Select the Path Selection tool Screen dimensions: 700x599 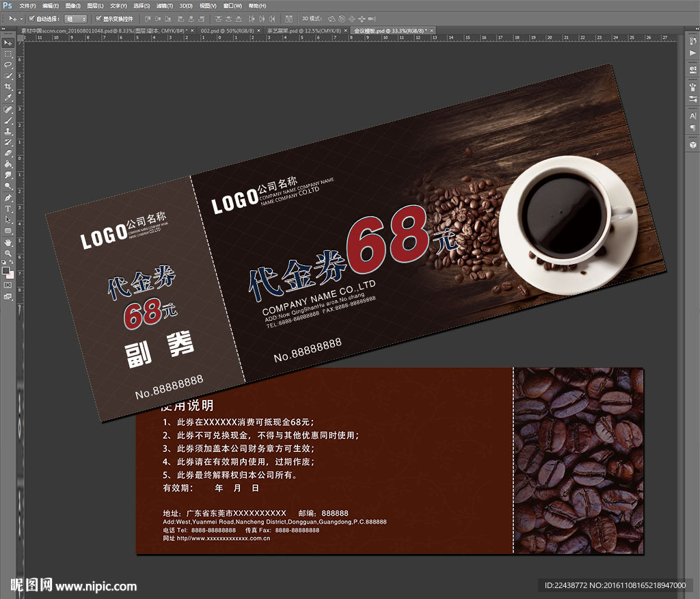tap(8, 219)
